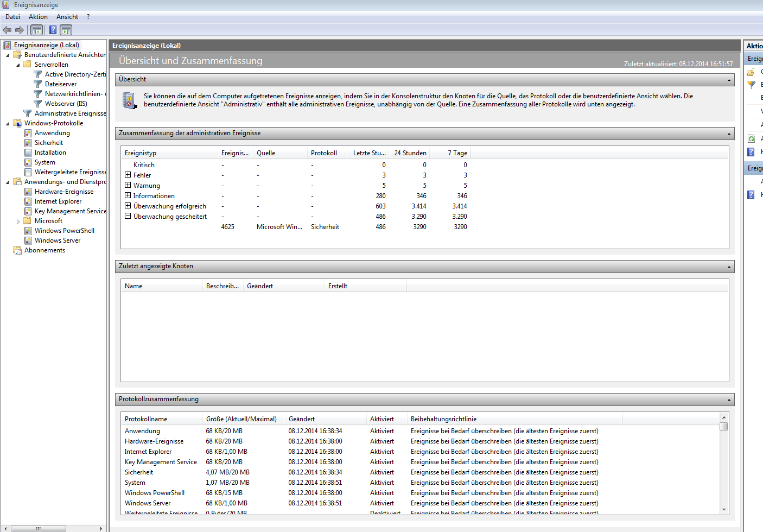Screen dimensions: 763x532
Task: Click the overview info icon in Übersicht
Action: 130,100
